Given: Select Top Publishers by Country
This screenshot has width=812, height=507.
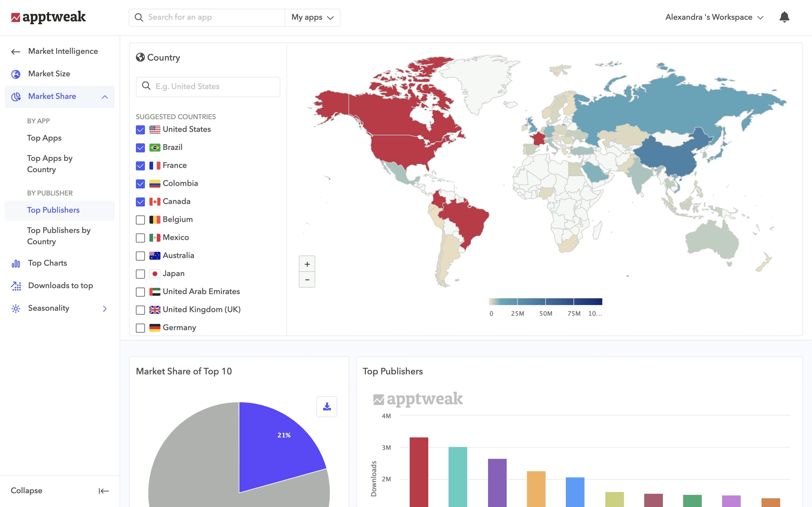Looking at the screenshot, I should [x=59, y=236].
